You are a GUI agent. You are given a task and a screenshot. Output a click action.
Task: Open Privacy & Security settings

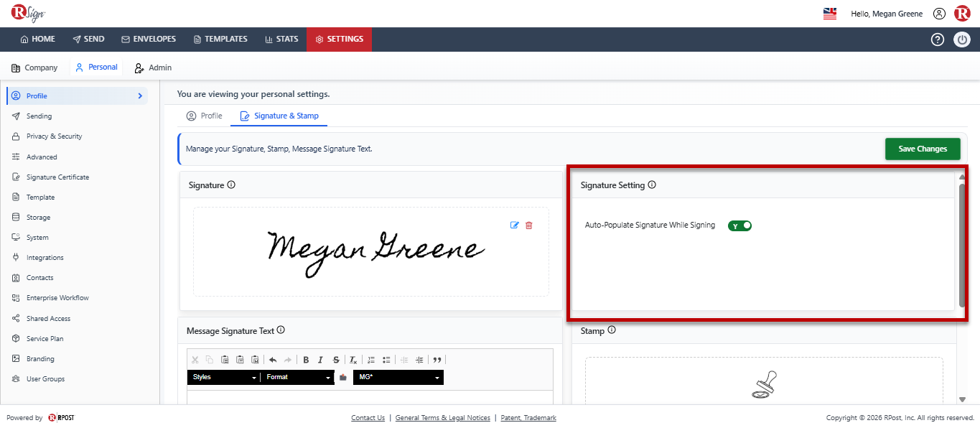pyautogui.click(x=78, y=136)
